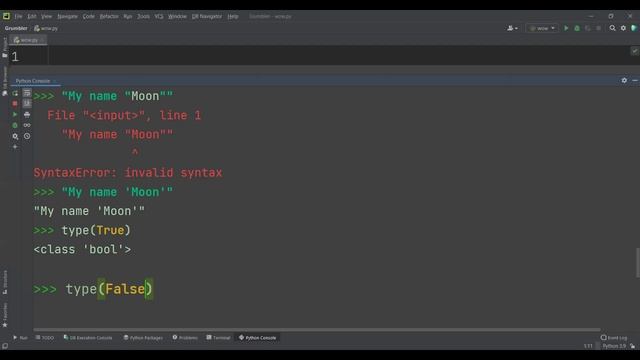
Task: Open the code-with-me user dropdown
Action: (x=512, y=28)
